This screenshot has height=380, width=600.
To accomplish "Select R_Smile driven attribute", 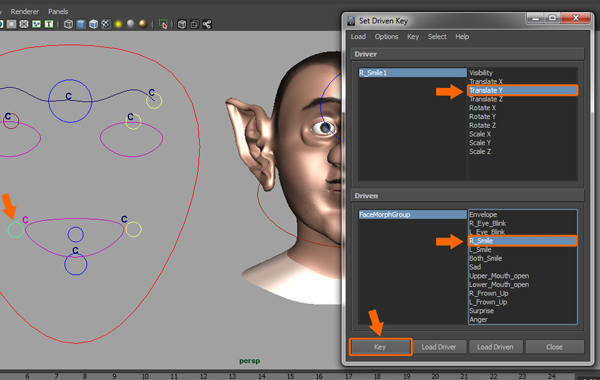I will (523, 241).
